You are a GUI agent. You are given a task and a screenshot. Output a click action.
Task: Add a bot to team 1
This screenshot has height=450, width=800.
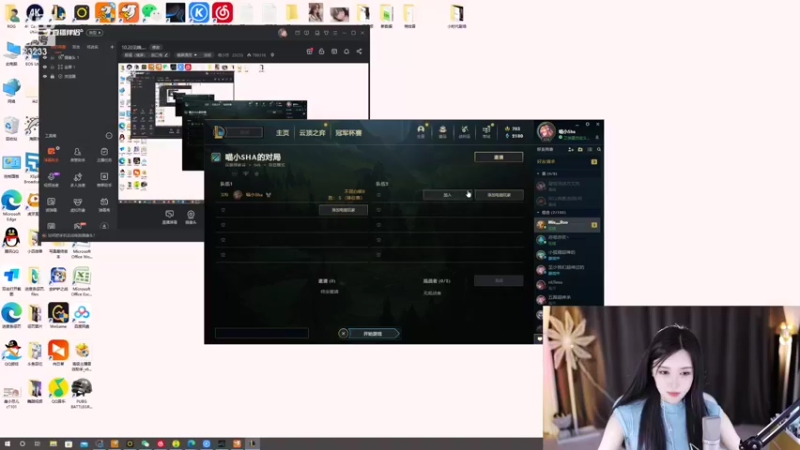tap(343, 210)
